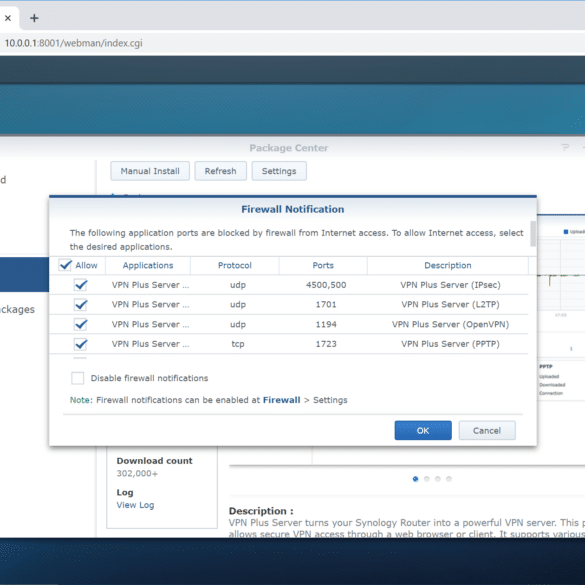Uncheck allow for VPN Plus Server OpenVPN

click(81, 324)
